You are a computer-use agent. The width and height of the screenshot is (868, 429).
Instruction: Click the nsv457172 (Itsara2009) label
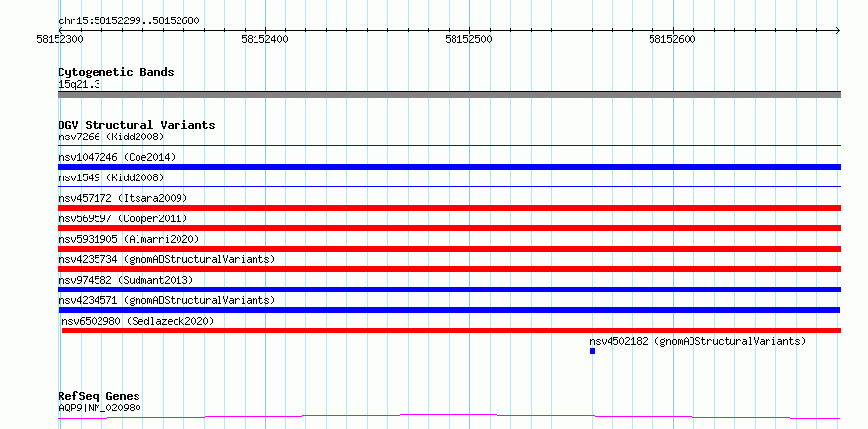pos(123,198)
